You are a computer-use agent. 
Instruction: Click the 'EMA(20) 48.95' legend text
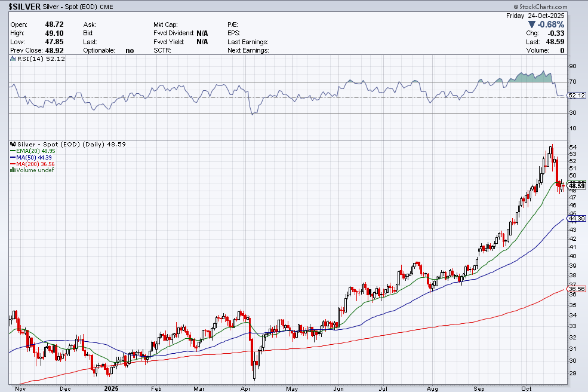coord(36,151)
